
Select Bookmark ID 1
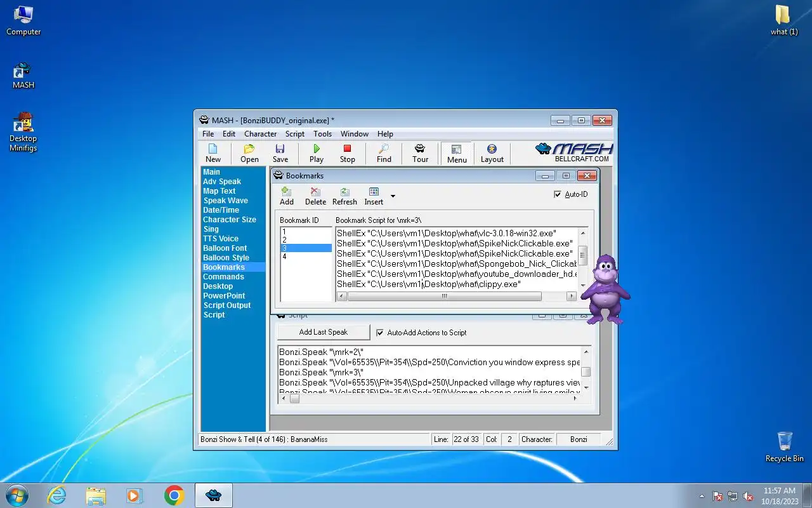tap(306, 232)
